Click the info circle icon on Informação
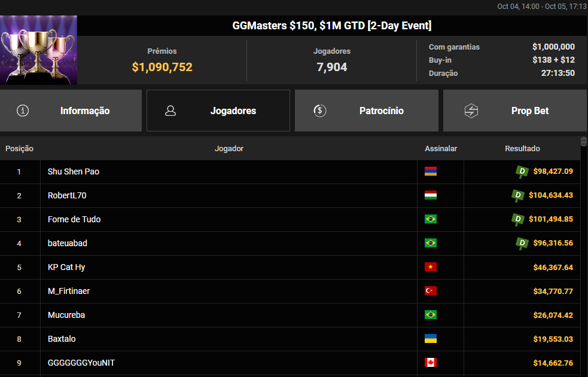The height and width of the screenshot is (377, 588). click(23, 111)
